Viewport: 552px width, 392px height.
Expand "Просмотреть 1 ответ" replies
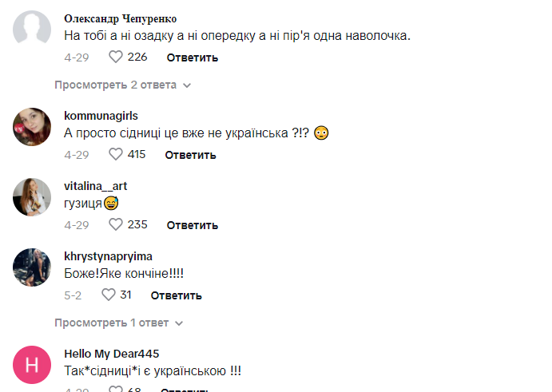coord(112,323)
